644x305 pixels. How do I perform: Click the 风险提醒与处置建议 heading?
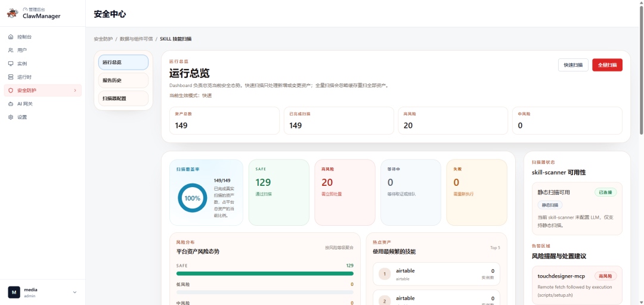pyautogui.click(x=559, y=256)
